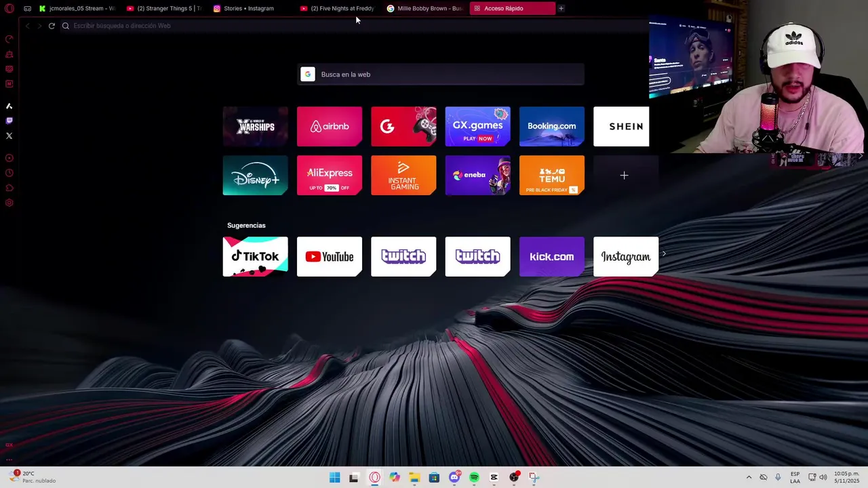Reload the current page
The width and height of the screenshot is (868, 488).
point(52,26)
